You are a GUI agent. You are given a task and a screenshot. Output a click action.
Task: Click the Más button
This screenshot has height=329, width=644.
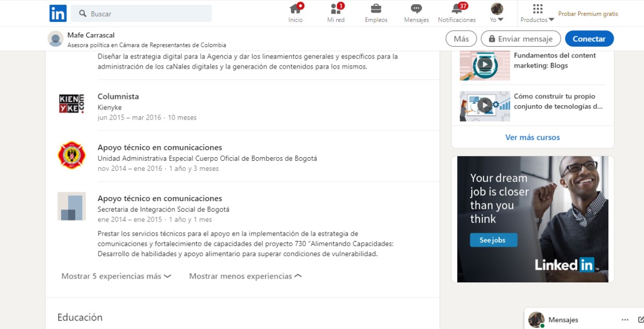tap(461, 39)
